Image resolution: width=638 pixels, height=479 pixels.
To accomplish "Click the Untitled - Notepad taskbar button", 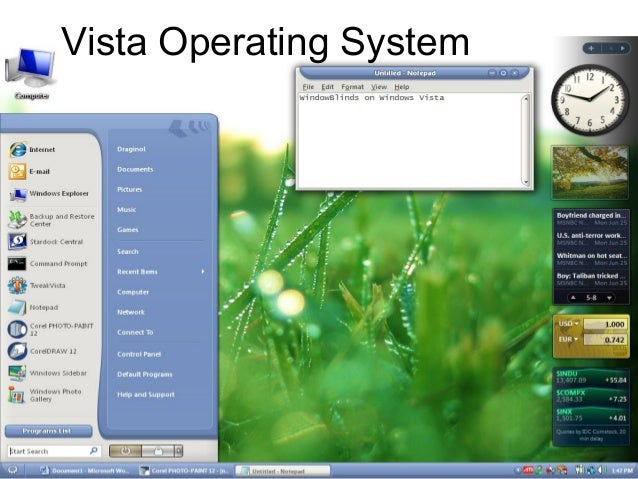I will click(283, 471).
